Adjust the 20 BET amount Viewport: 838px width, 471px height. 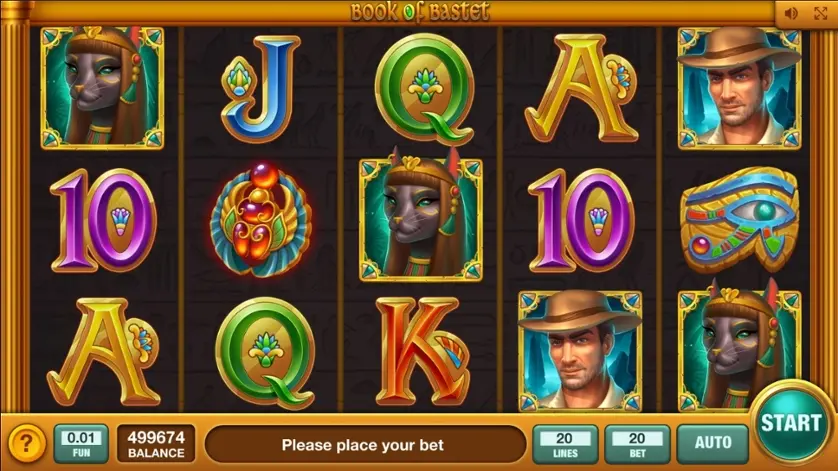[637, 444]
